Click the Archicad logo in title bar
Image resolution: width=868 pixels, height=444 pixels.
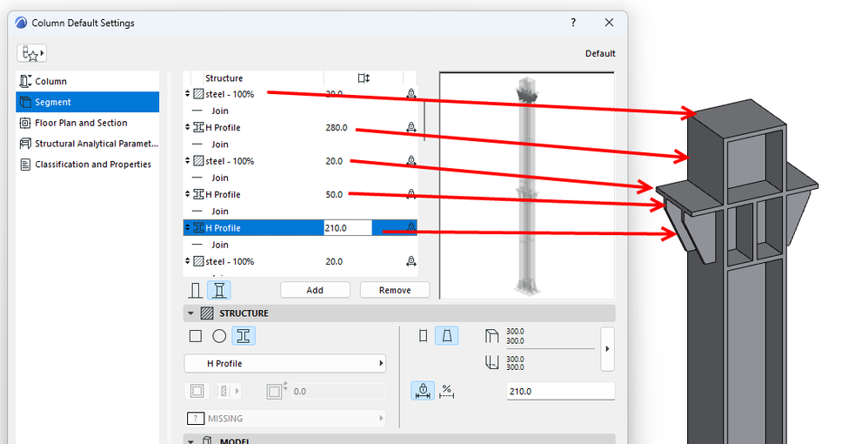pos(21,23)
